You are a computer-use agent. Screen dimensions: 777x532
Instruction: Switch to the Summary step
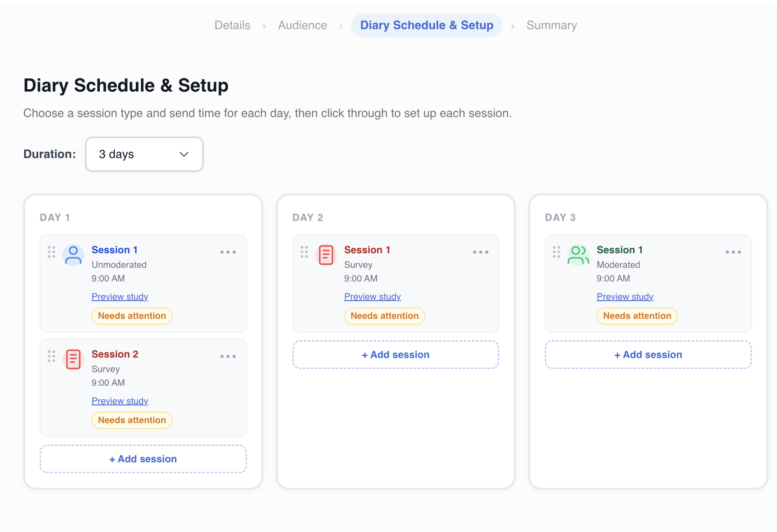click(551, 26)
